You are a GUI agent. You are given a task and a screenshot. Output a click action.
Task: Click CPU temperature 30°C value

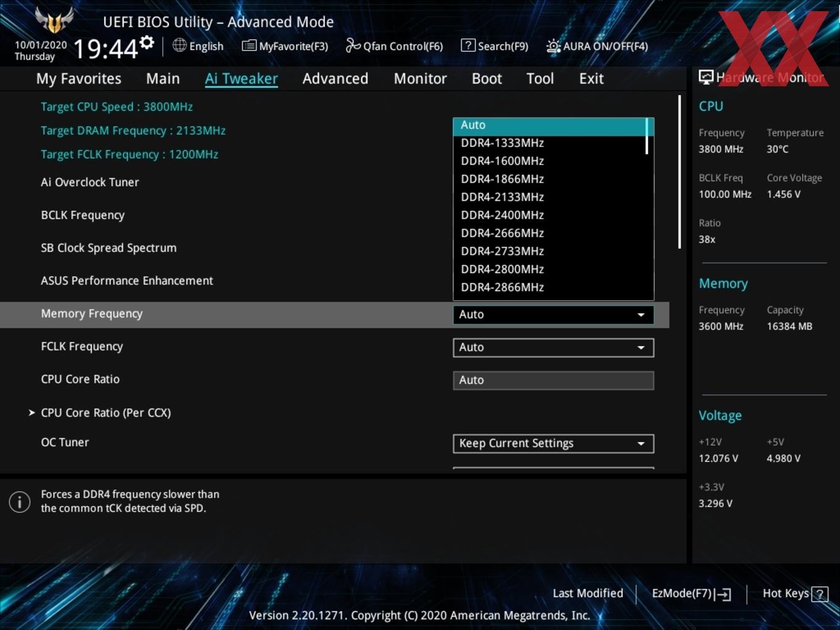click(x=778, y=149)
